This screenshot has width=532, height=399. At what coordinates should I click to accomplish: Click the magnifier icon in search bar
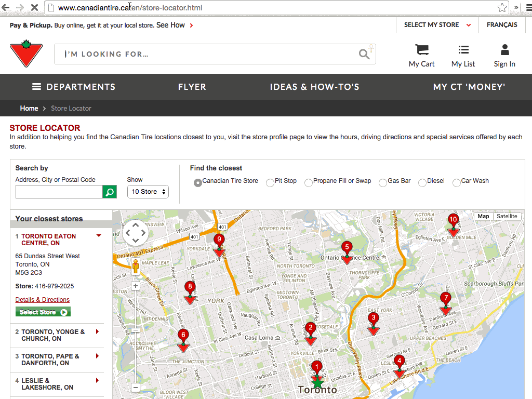point(364,54)
